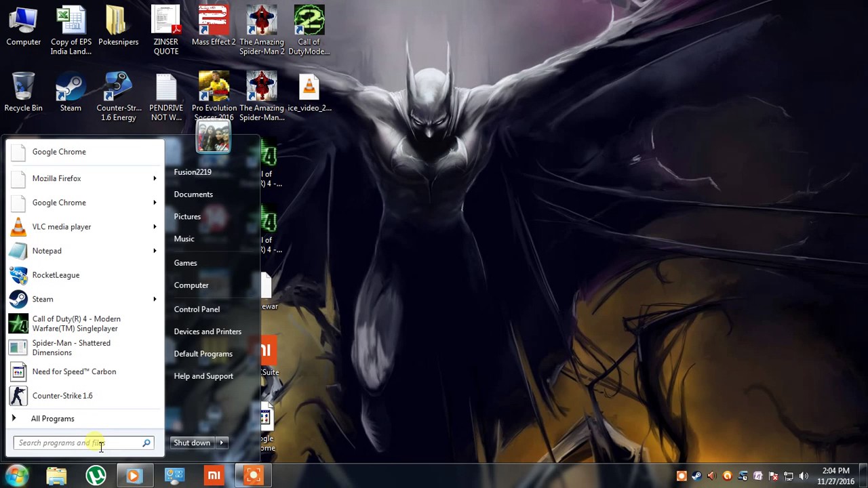The width and height of the screenshot is (868, 488).
Task: Open RocketLeague from the Start menu
Action: [x=85, y=275]
